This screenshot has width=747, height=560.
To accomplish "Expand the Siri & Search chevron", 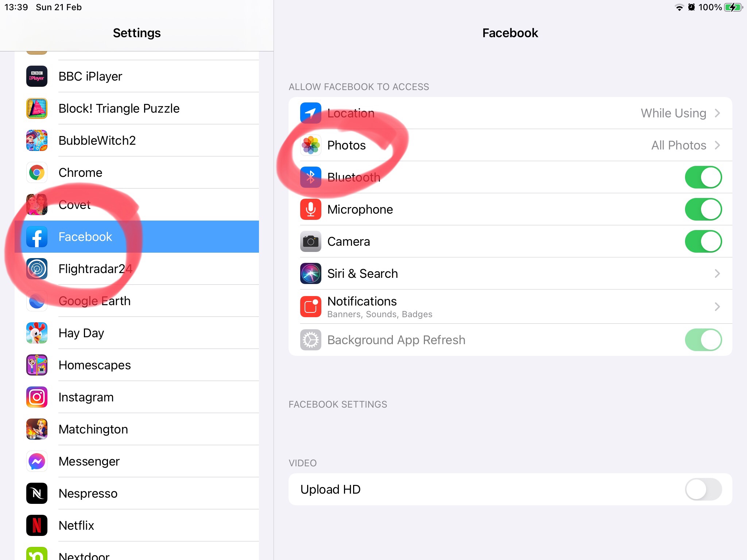I will pos(717,273).
